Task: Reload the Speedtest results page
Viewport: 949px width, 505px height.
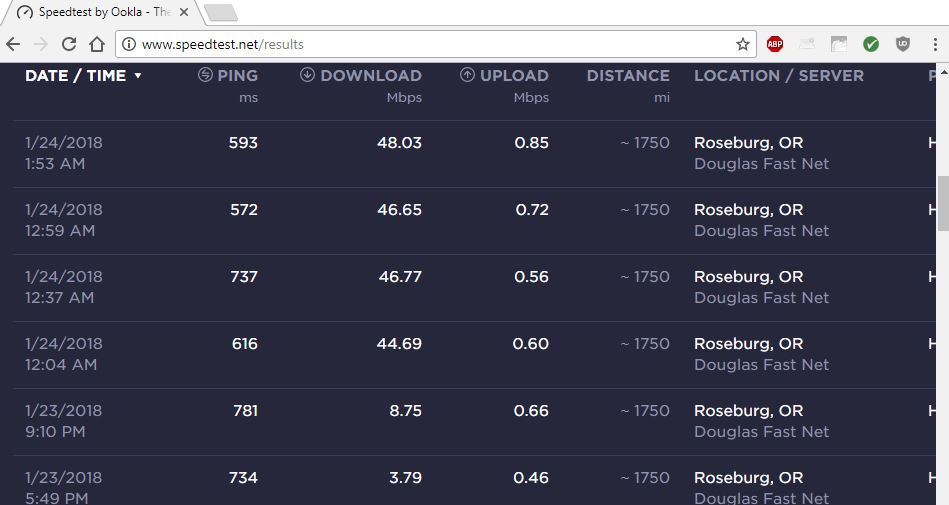Action: [x=69, y=44]
